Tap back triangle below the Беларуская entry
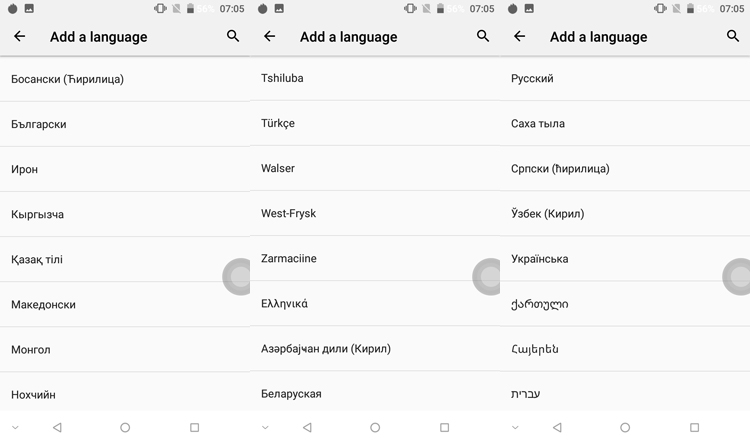The image size is (750, 444). [x=307, y=427]
